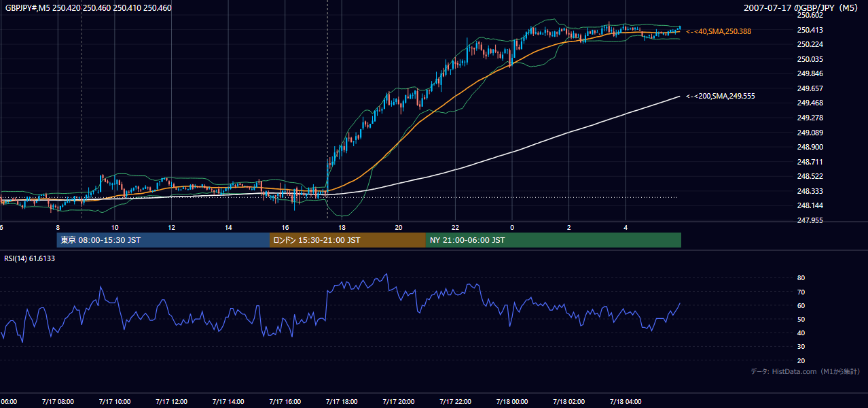868x408 pixels.
Task: Click hour label 22 under the price chart
Action: [456, 227]
